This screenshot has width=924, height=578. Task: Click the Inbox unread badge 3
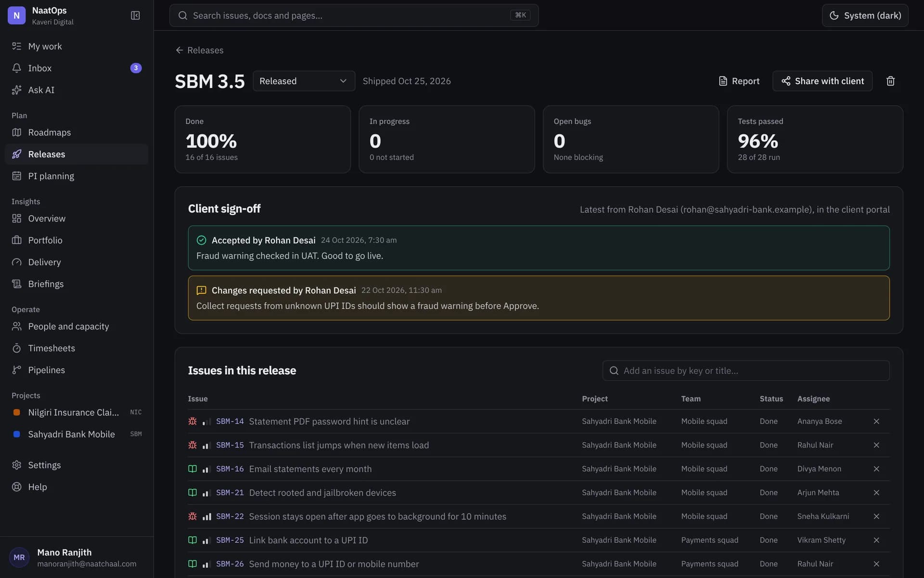click(x=136, y=68)
